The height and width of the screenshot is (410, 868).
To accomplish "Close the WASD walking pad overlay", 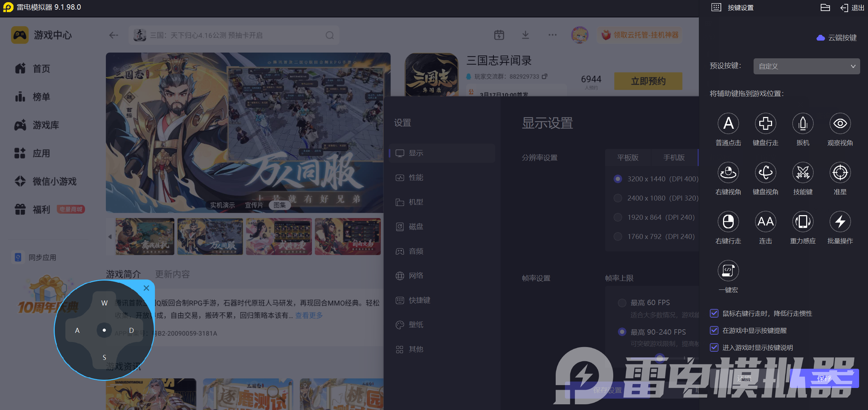I will pos(146,288).
